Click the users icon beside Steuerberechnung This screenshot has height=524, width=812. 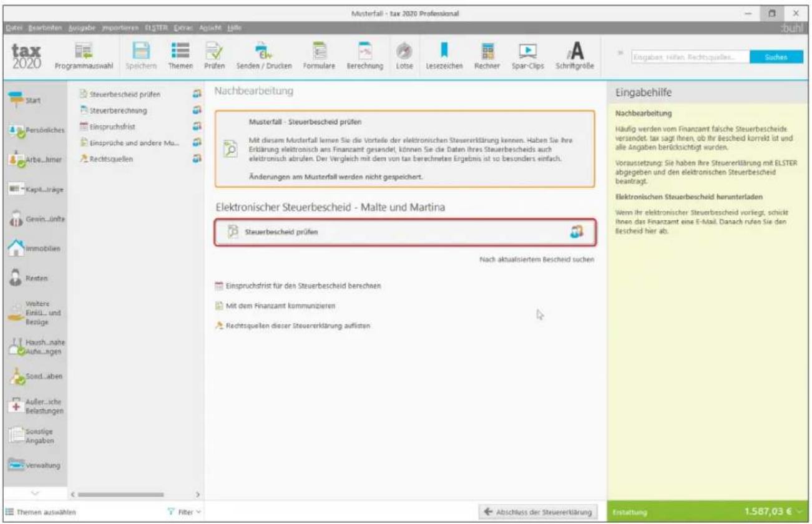pos(198,110)
